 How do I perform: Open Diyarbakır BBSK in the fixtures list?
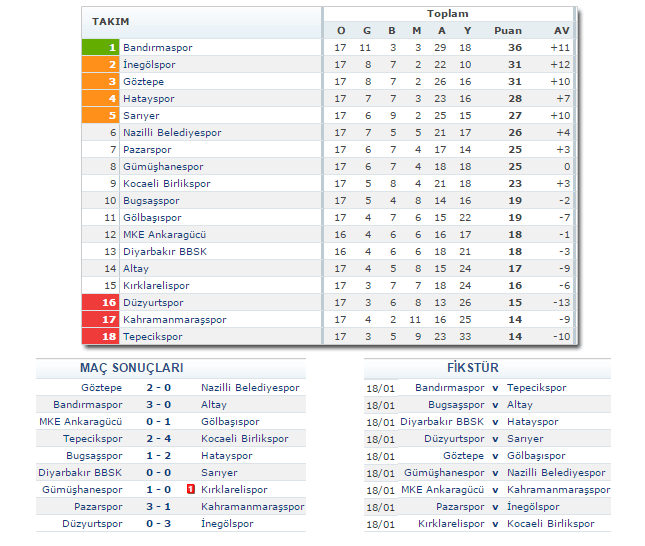tap(442, 421)
